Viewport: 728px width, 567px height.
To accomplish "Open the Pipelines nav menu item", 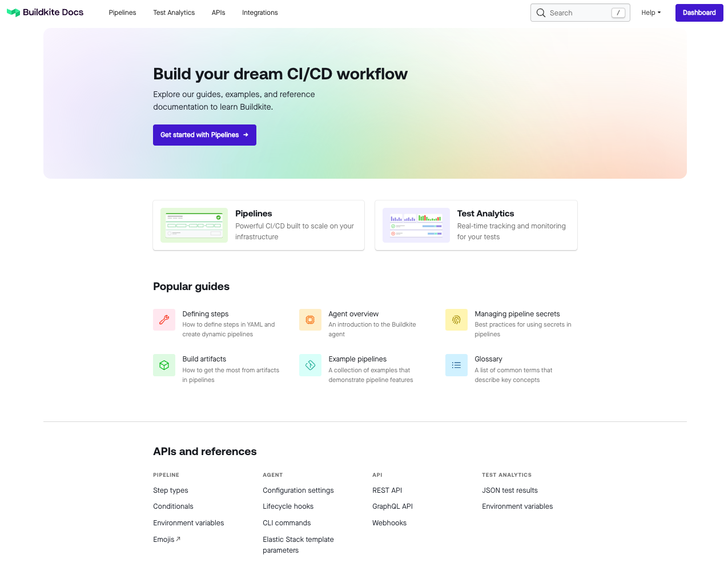I will coord(122,13).
